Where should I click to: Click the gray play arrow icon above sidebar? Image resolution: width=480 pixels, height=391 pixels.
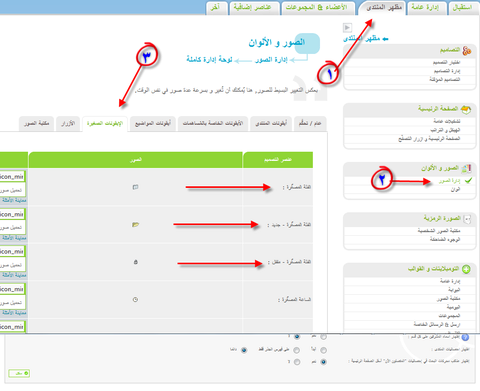coord(347,27)
